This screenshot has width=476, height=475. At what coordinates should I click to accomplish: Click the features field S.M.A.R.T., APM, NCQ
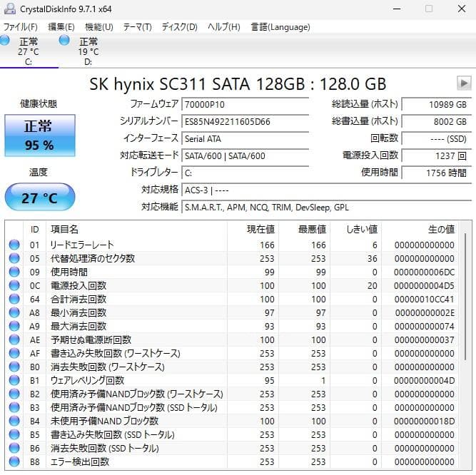tap(326, 208)
